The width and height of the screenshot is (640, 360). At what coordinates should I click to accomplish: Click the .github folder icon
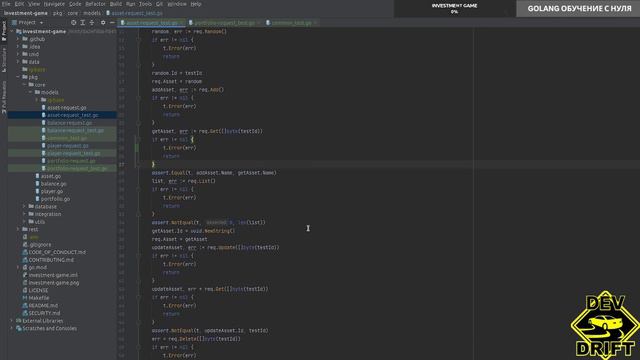point(25,39)
